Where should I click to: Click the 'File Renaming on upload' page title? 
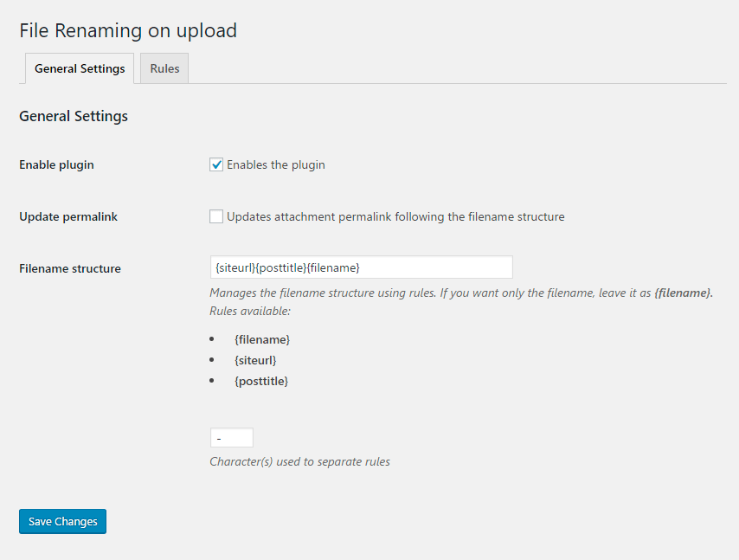(x=128, y=31)
